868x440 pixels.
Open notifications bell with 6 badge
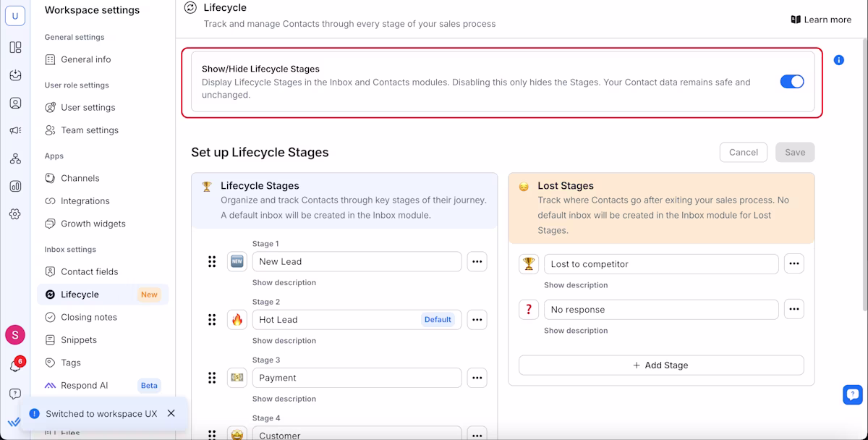[x=15, y=365]
